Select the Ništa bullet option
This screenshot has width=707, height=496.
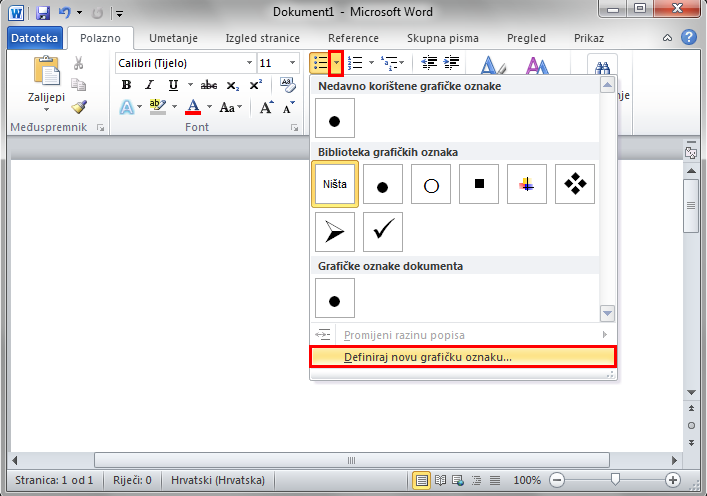pos(334,184)
